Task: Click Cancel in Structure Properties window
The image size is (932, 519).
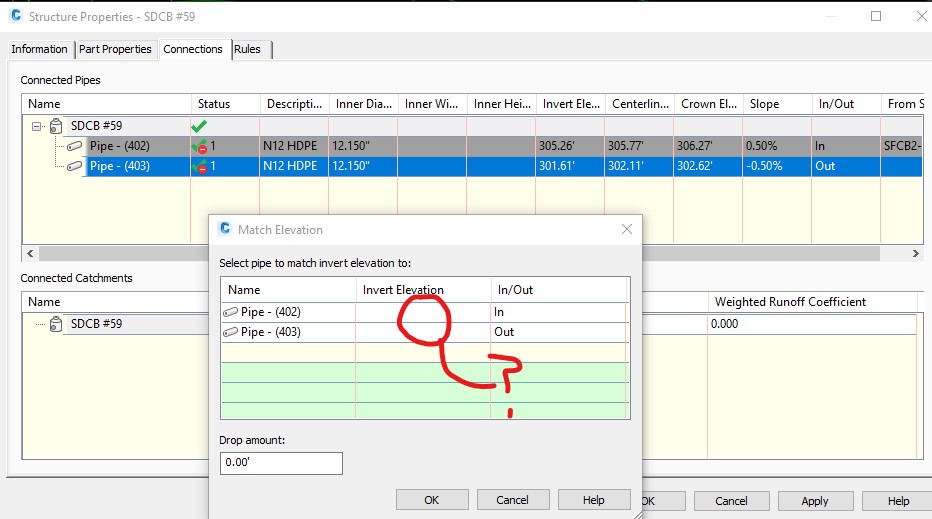Action: tap(731, 501)
